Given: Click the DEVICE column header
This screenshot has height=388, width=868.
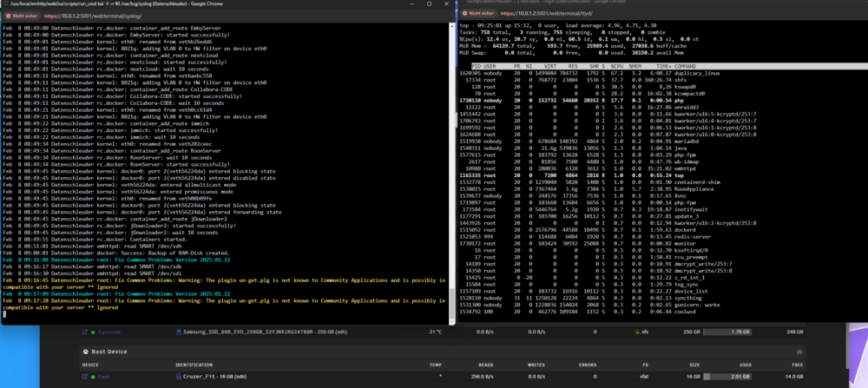Looking at the screenshot, I should 90,365.
